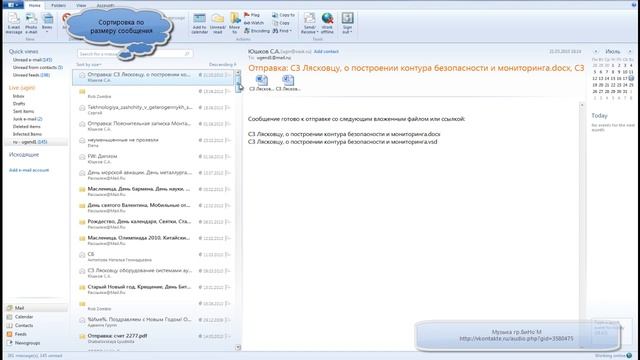
Task: Open the Move to folder button
Action: click(235, 23)
